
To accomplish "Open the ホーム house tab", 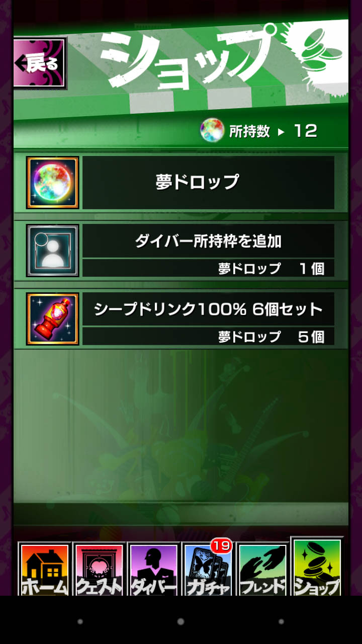I will tap(45, 570).
